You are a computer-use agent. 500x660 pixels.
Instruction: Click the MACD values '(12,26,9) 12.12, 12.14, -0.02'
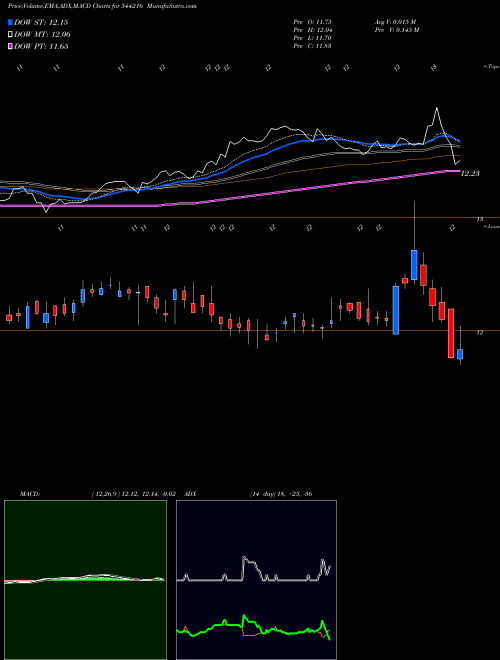[136, 494]
